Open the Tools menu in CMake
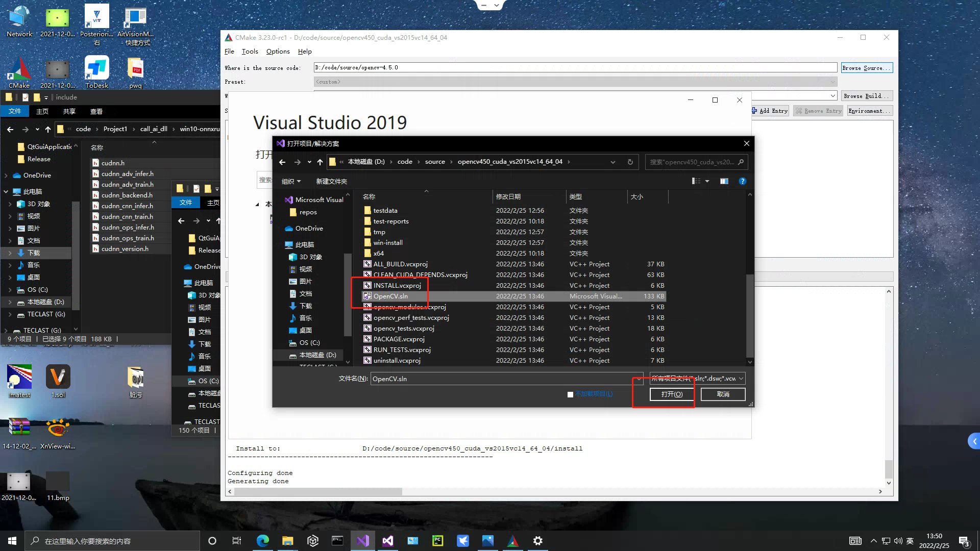Image resolution: width=980 pixels, height=551 pixels. (x=250, y=51)
